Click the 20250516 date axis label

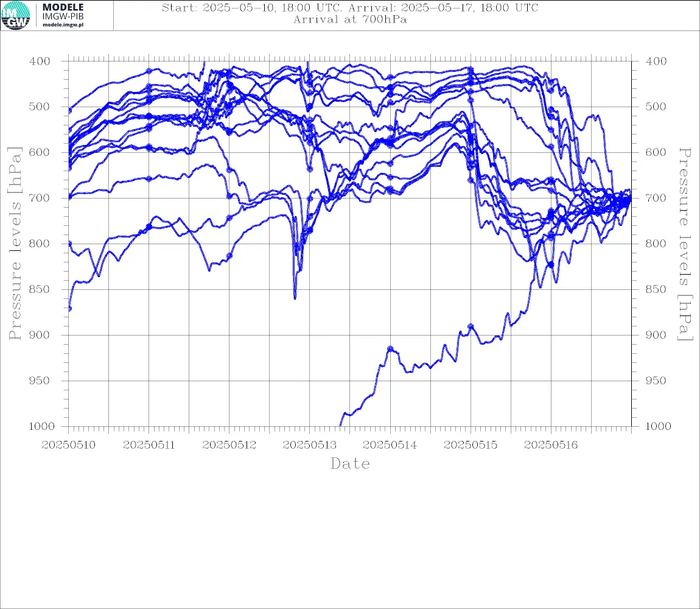pyautogui.click(x=550, y=445)
